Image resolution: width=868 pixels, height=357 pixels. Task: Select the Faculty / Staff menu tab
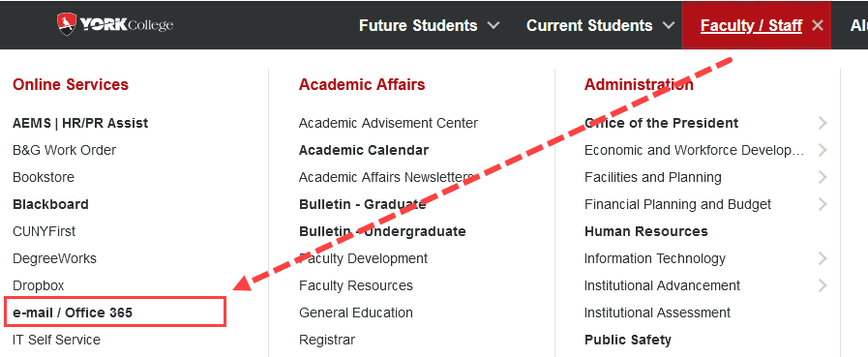pos(751,25)
